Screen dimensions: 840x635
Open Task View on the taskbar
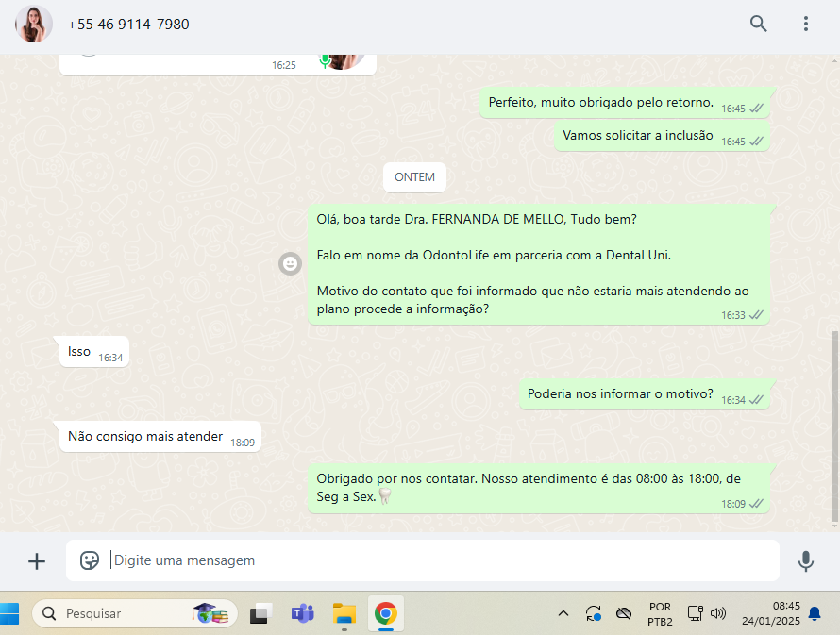pos(260,613)
